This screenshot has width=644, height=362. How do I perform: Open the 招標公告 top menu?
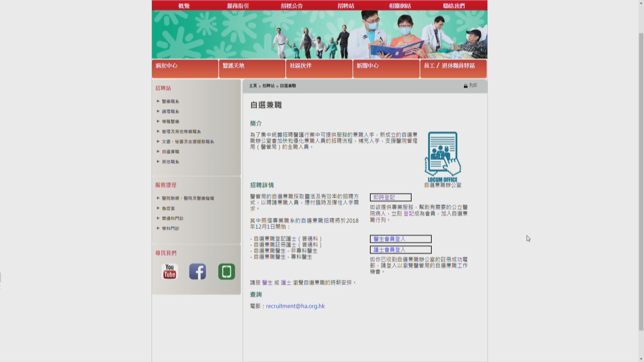[291, 6]
